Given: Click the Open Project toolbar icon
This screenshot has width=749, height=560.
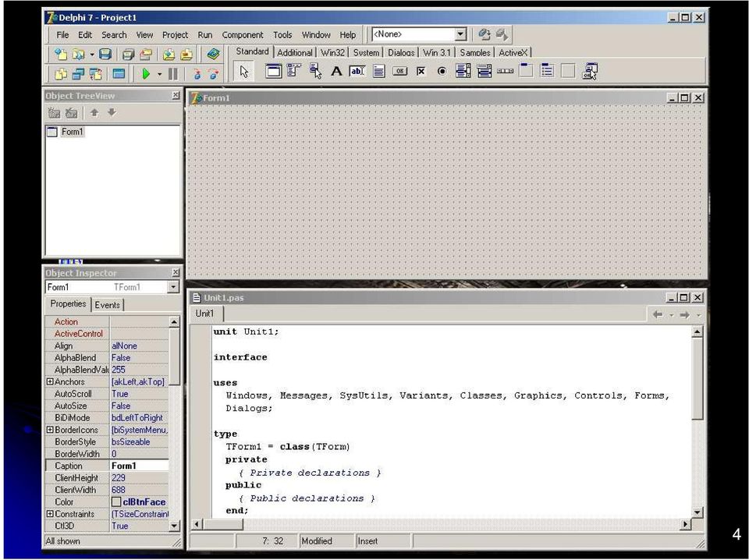Looking at the screenshot, I should 146,55.
